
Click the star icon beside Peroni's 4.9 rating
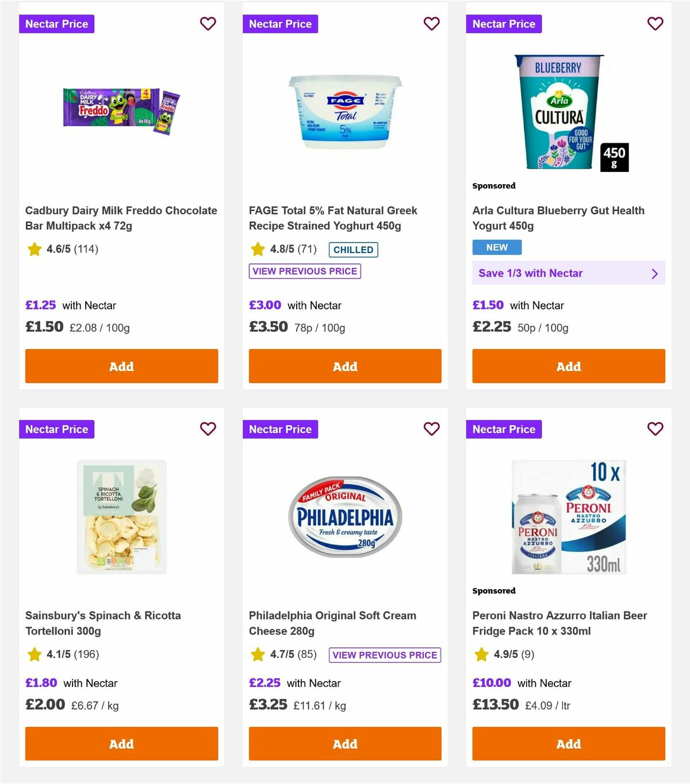480,654
